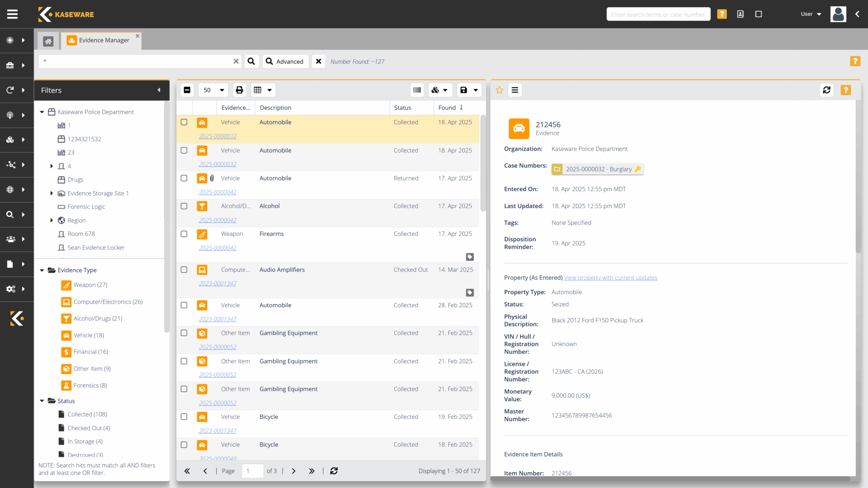Select the barcode scan icon in the toolbar
Screen dimensions: 868x488
[x=417, y=90]
